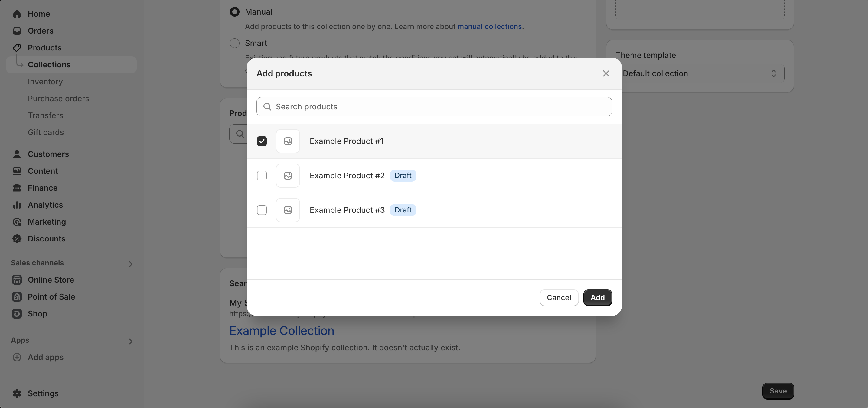Click the Example Product #1 name
The width and height of the screenshot is (868, 408).
(x=346, y=141)
